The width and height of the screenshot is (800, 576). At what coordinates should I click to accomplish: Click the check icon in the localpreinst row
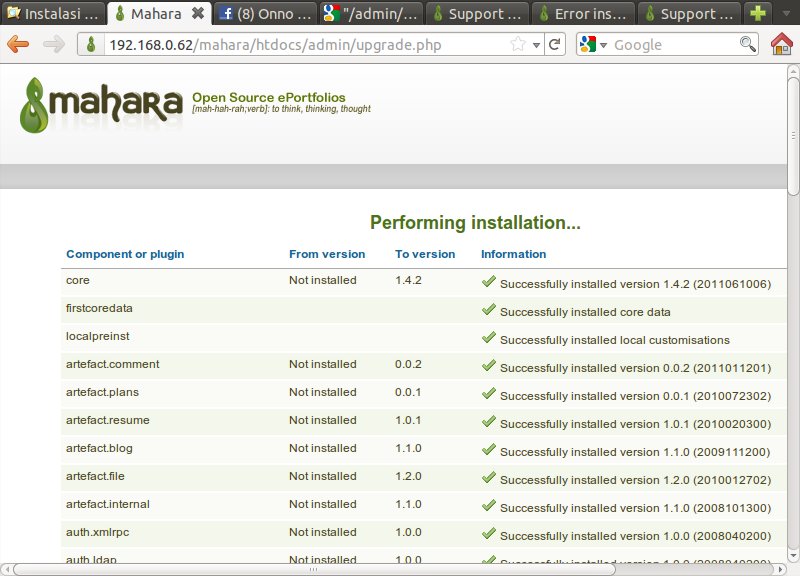tap(489, 337)
